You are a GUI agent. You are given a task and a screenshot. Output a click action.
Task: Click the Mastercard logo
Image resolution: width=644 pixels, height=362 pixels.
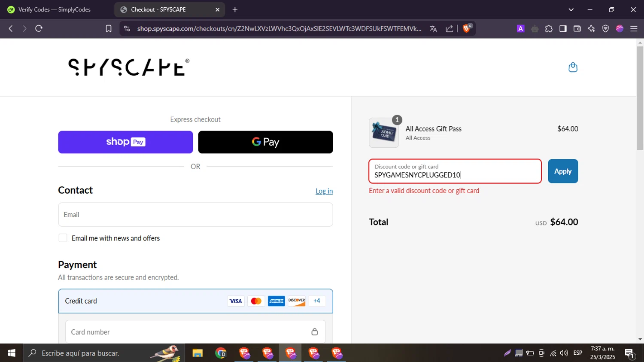coord(256,301)
